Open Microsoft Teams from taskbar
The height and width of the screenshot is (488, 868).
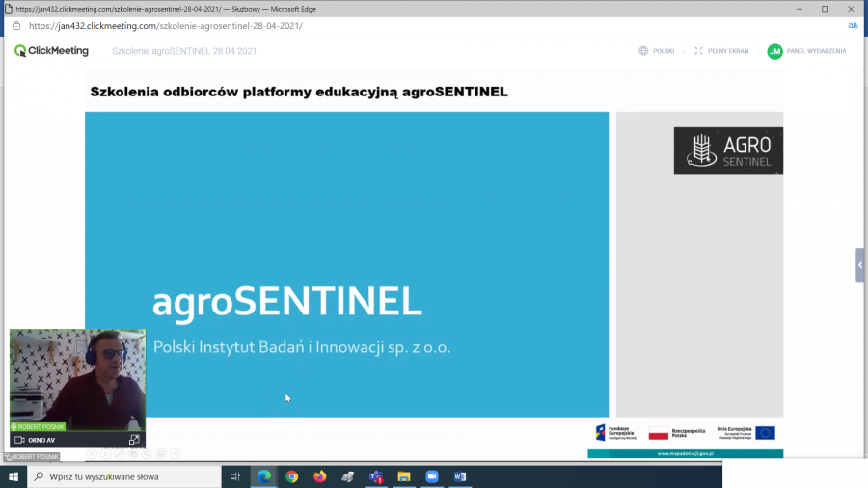376,476
